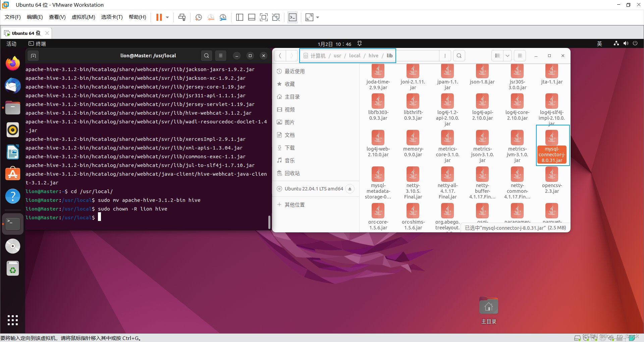This screenshot has width=644, height=342.
Task: Open the path bar three-dot menu
Action: pyautogui.click(x=445, y=56)
